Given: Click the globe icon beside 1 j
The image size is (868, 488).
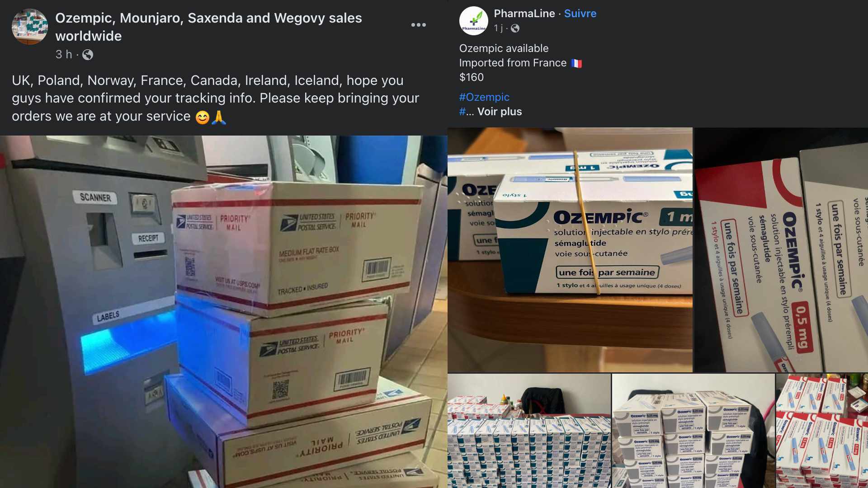Looking at the screenshot, I should click(515, 28).
